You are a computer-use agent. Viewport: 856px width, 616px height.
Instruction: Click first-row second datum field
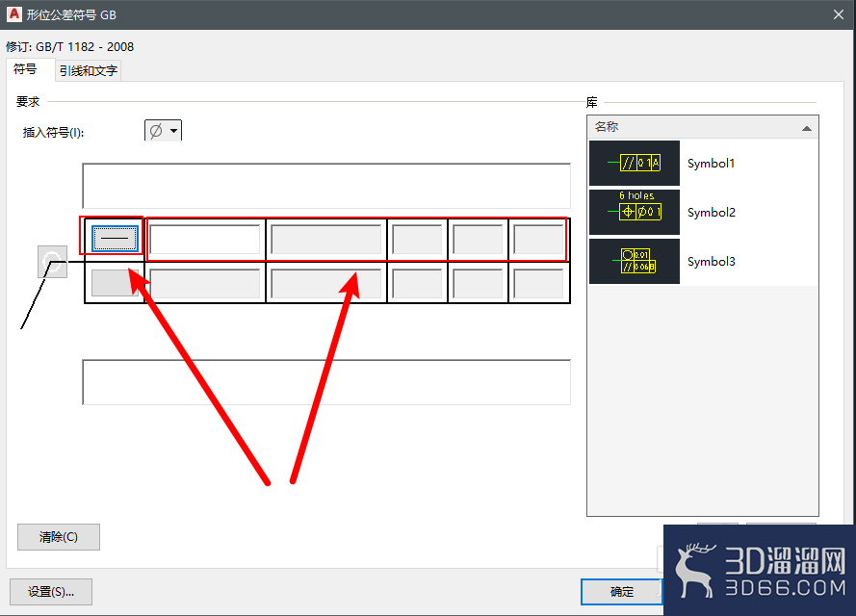[x=478, y=240]
